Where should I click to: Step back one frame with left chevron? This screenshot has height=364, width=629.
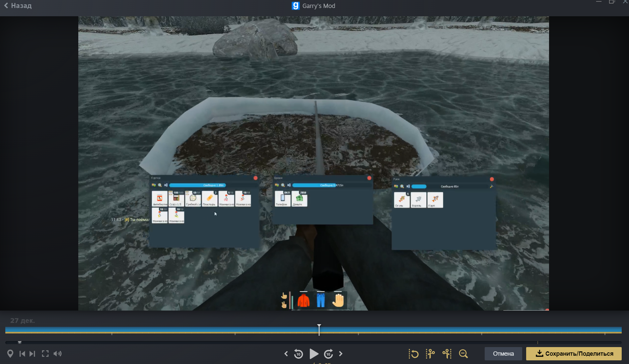pyautogui.click(x=286, y=354)
